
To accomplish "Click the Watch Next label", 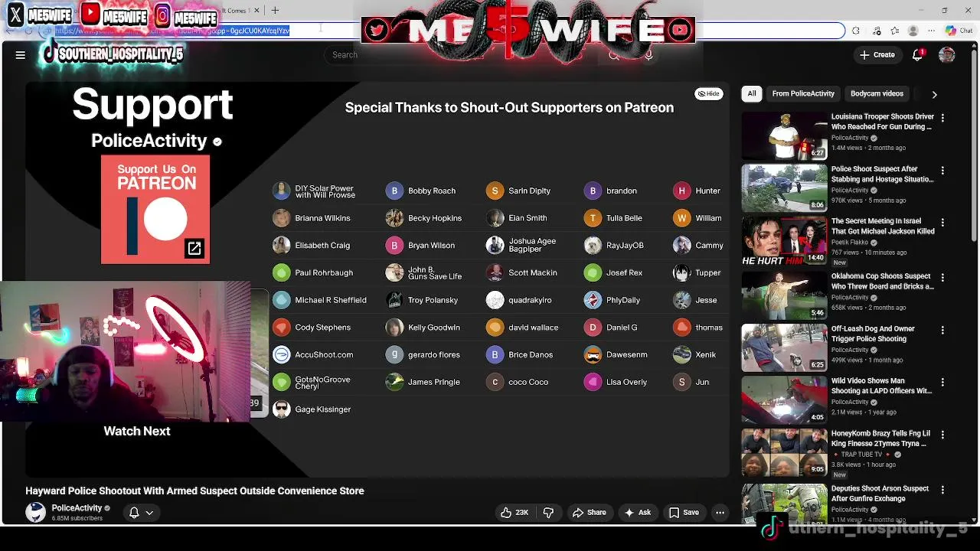I will coord(137,431).
